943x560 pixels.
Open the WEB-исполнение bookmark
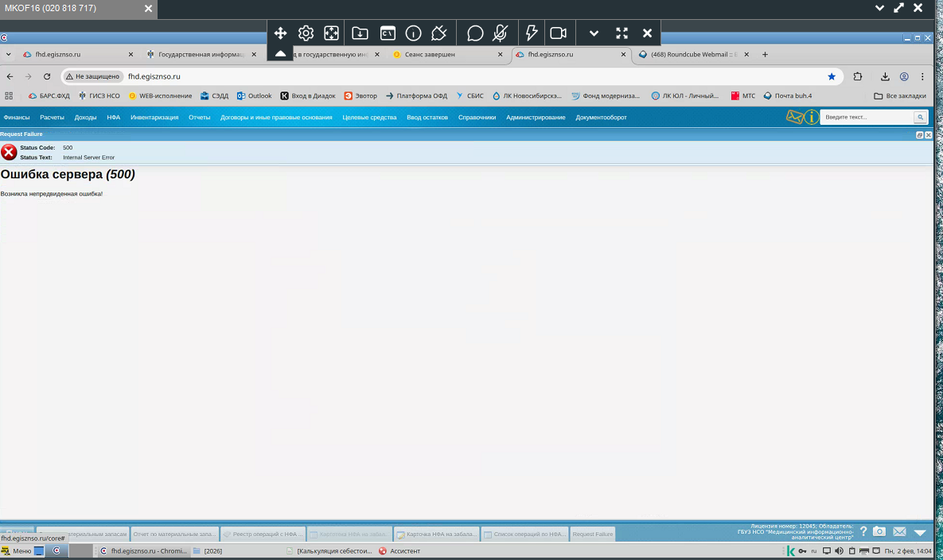(160, 95)
